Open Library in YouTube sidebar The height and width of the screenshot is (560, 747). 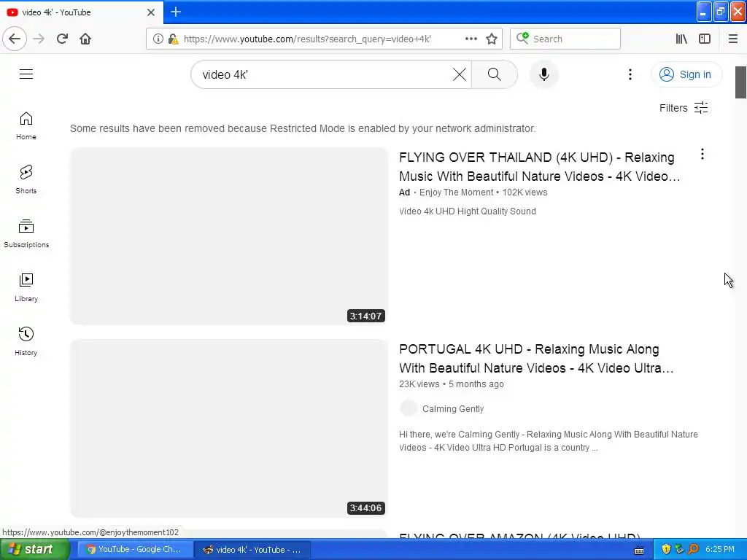pyautogui.click(x=26, y=287)
